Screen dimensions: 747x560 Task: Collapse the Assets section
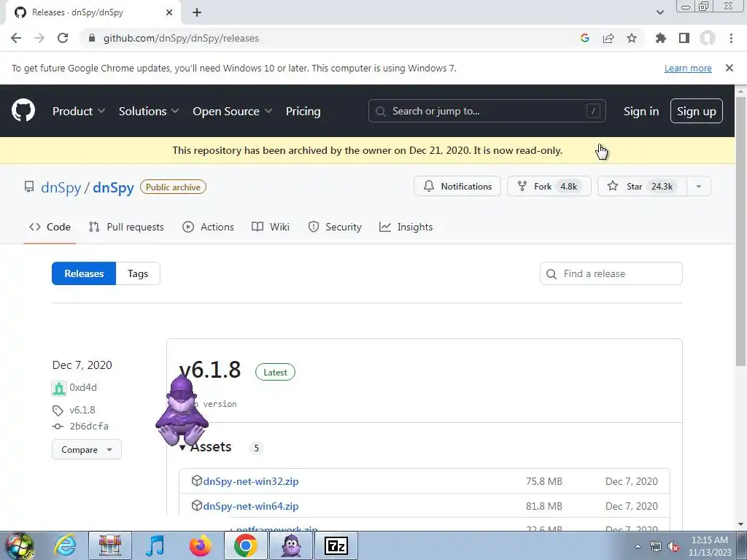pos(205,447)
